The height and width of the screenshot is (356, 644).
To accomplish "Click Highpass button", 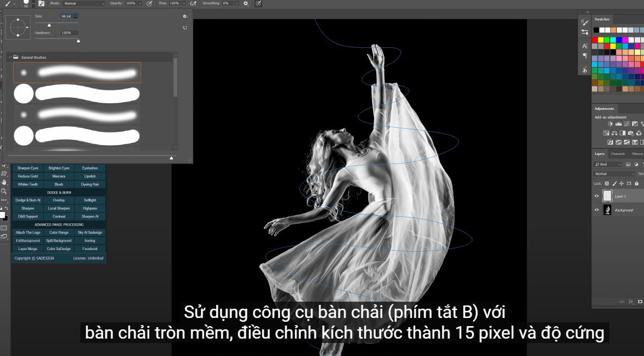I will (x=90, y=208).
